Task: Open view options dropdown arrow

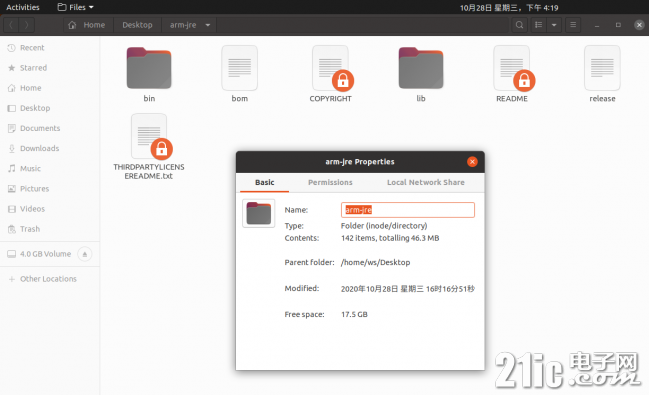Action: point(554,25)
